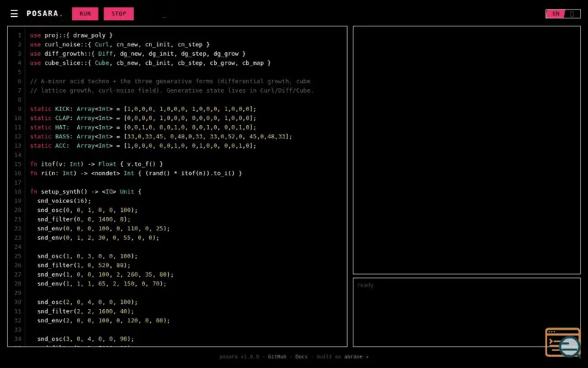Select EN in language toggle
588x368 pixels.
coord(556,14)
